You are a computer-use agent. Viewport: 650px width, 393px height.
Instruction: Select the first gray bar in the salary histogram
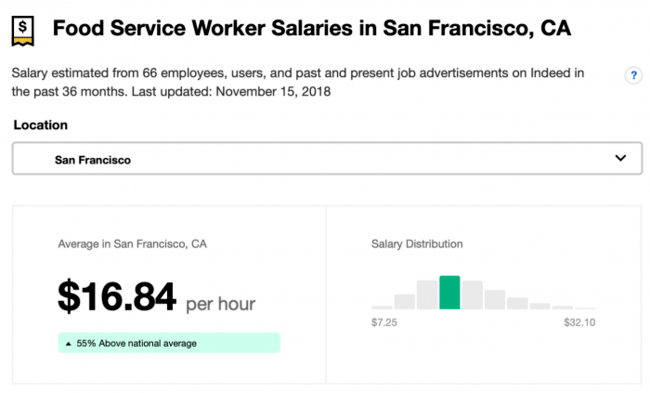click(x=382, y=308)
